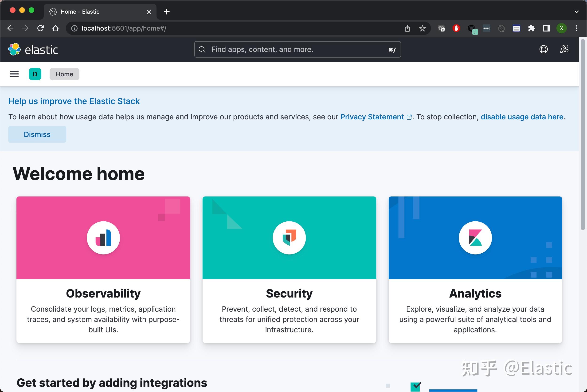Switch to the Home - Elastic browser tab
This screenshot has width=587, height=392.
[80, 12]
